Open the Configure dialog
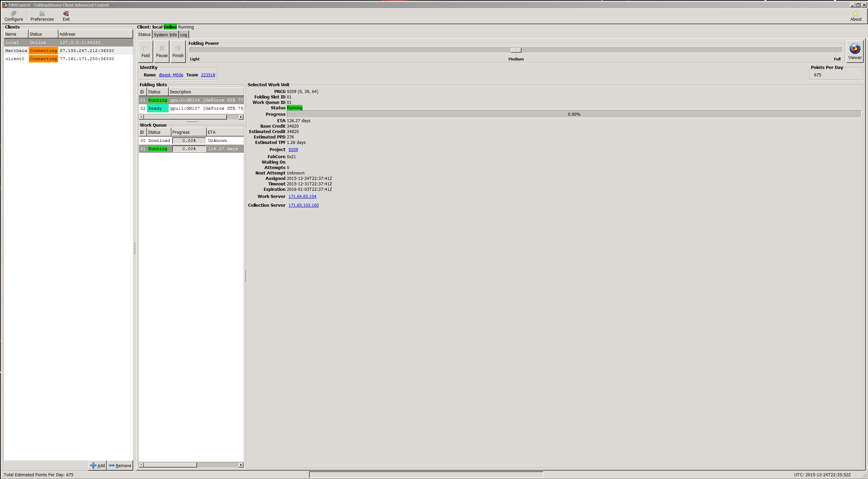This screenshot has height=479, width=868. pos(14,16)
